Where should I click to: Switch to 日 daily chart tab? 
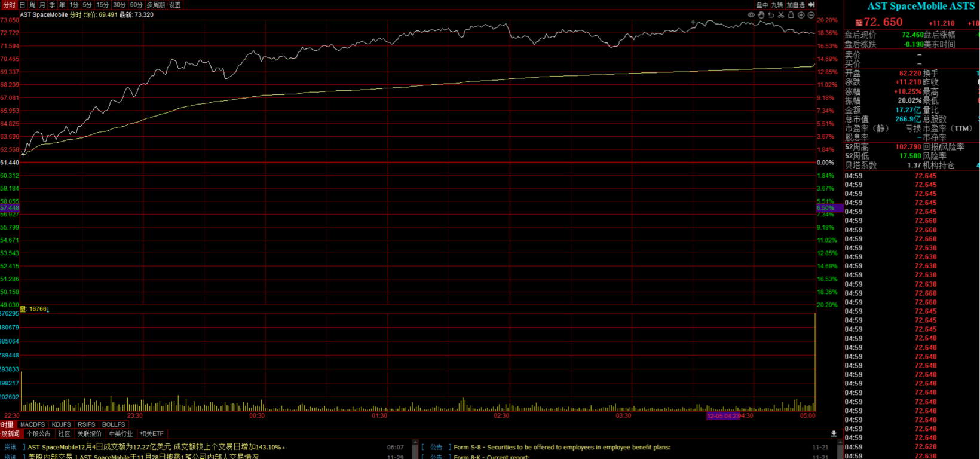22,5
